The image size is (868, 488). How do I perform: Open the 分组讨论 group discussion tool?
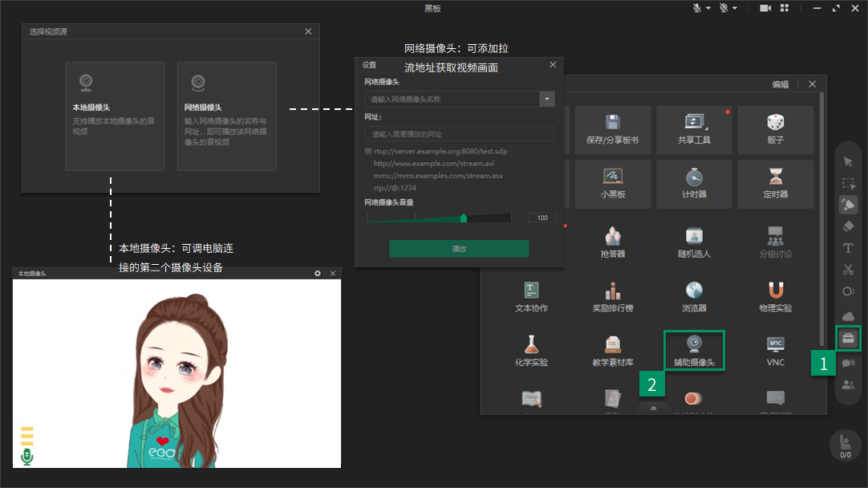[x=776, y=242]
